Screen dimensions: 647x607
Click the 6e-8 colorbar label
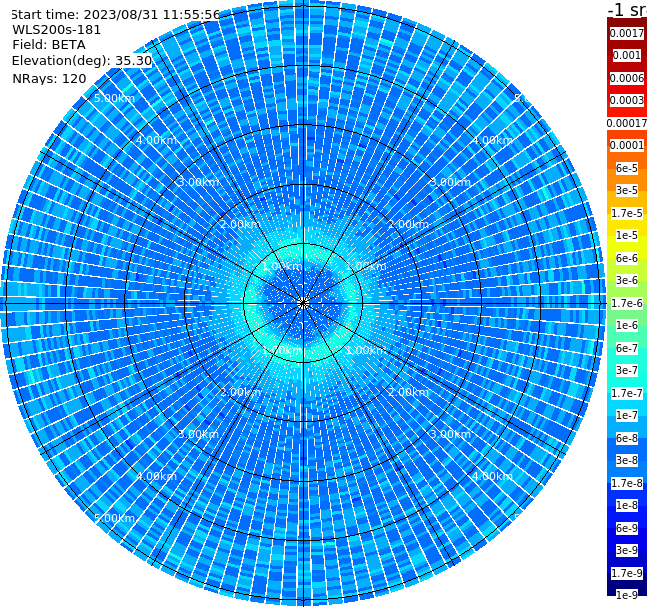(x=627, y=438)
